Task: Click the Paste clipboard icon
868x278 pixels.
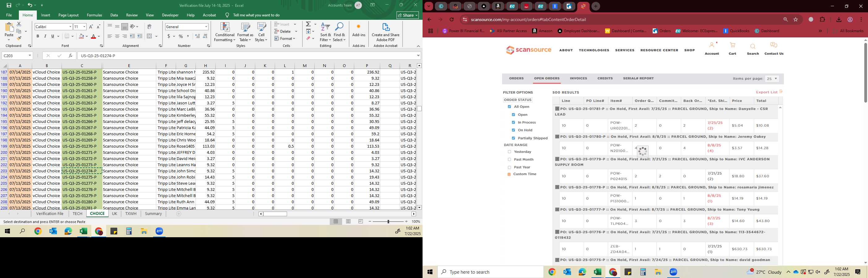Action: pyautogui.click(x=9, y=27)
